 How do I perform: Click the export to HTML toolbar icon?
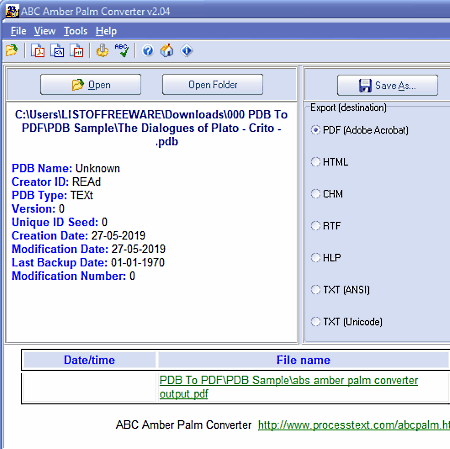(57, 51)
